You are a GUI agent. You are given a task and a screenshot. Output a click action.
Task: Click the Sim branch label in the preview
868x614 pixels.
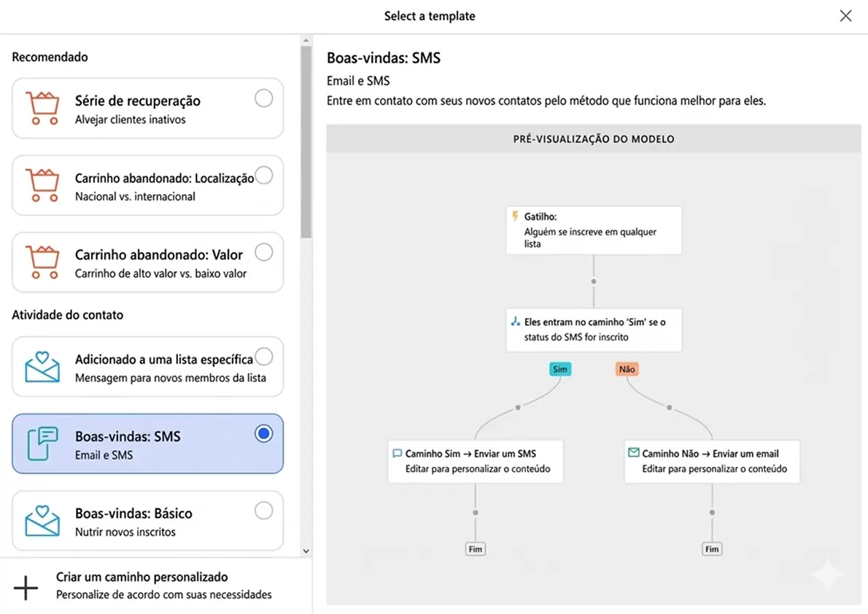tap(559, 369)
